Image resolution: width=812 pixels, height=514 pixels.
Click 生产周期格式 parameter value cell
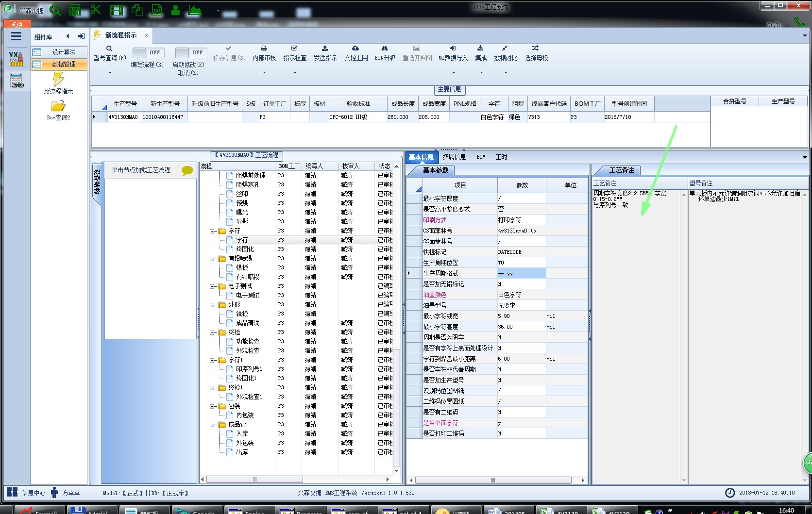pyautogui.click(x=522, y=273)
